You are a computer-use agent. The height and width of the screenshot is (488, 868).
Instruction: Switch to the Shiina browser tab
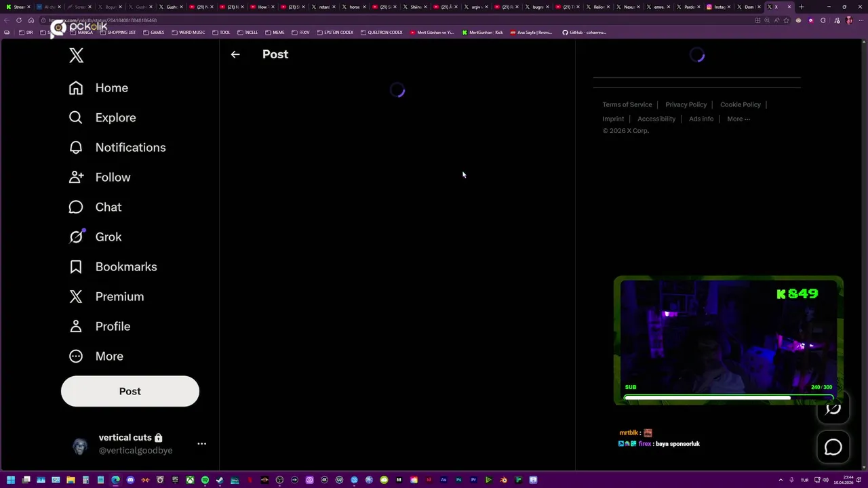coord(415,7)
